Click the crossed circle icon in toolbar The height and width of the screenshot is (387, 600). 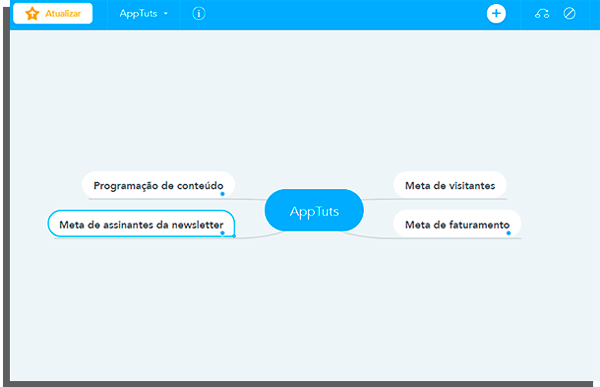569,13
